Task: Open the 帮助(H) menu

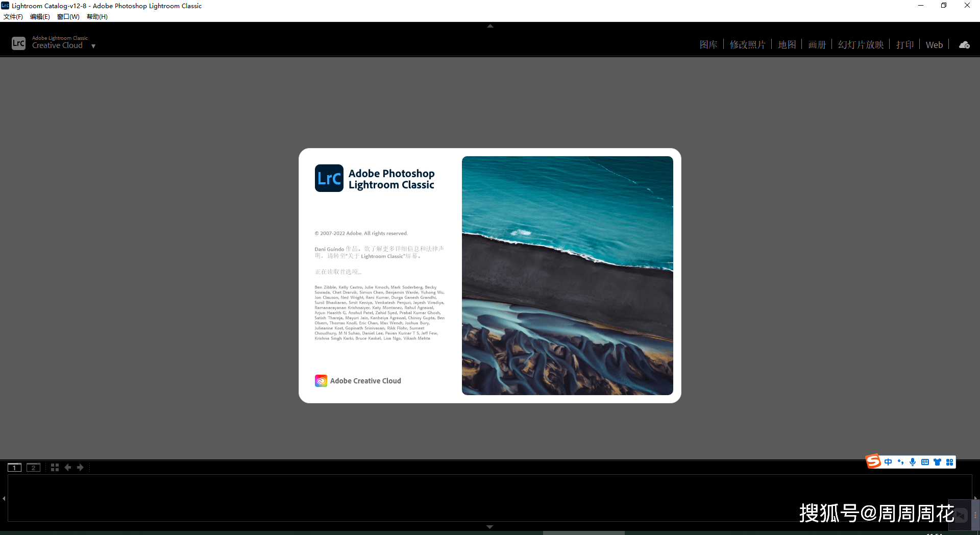Action: pyautogui.click(x=97, y=17)
